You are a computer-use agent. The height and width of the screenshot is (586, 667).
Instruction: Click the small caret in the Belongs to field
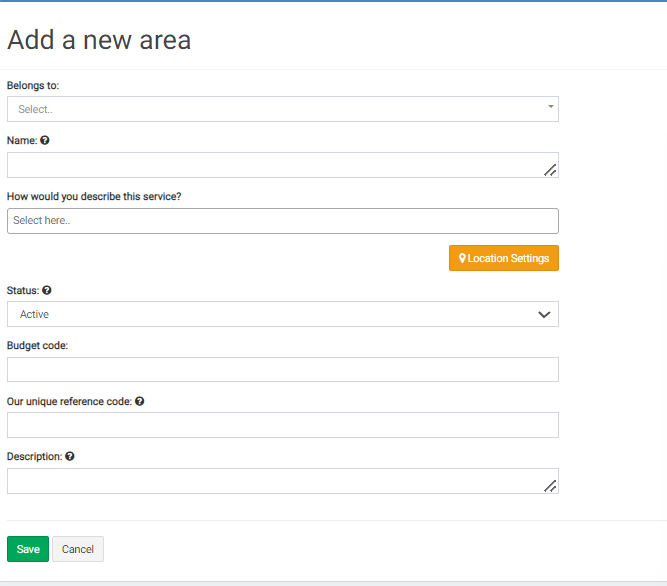point(550,106)
